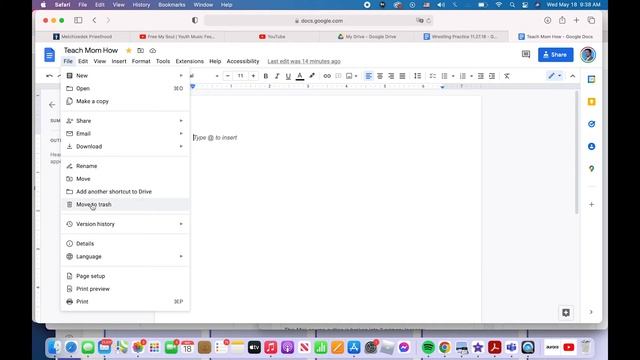Image resolution: width=640 pixels, height=360 pixels.
Task: Check the cloud document status icon
Action: tap(153, 50)
